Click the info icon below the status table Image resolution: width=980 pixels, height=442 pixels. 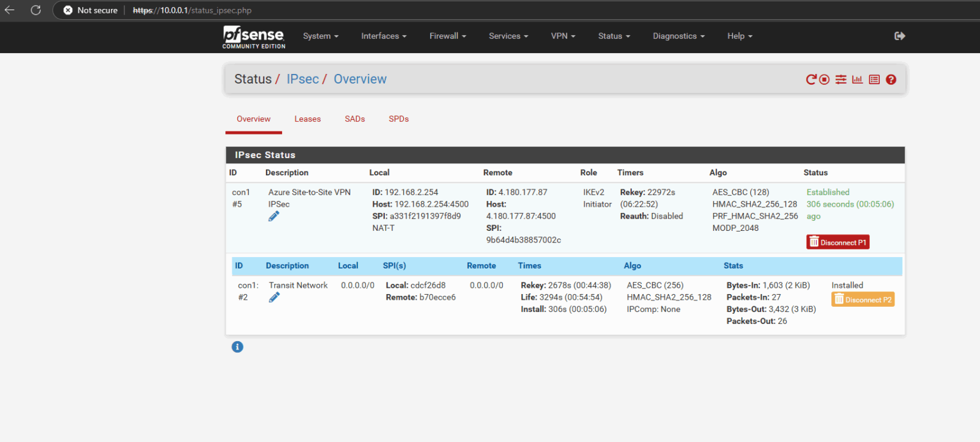click(237, 346)
